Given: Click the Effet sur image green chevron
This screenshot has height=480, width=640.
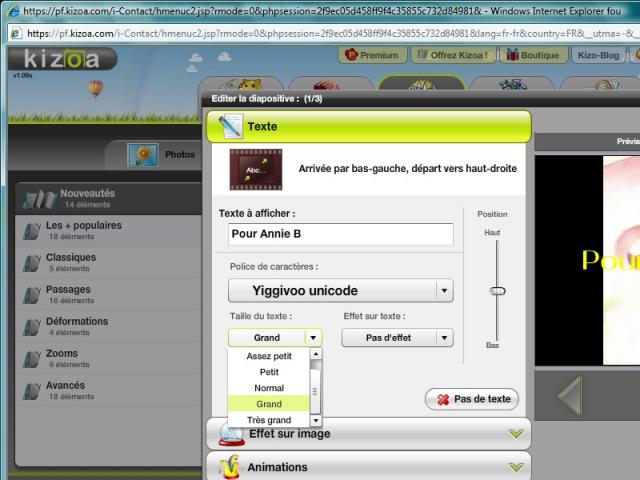Looking at the screenshot, I should tap(516, 433).
